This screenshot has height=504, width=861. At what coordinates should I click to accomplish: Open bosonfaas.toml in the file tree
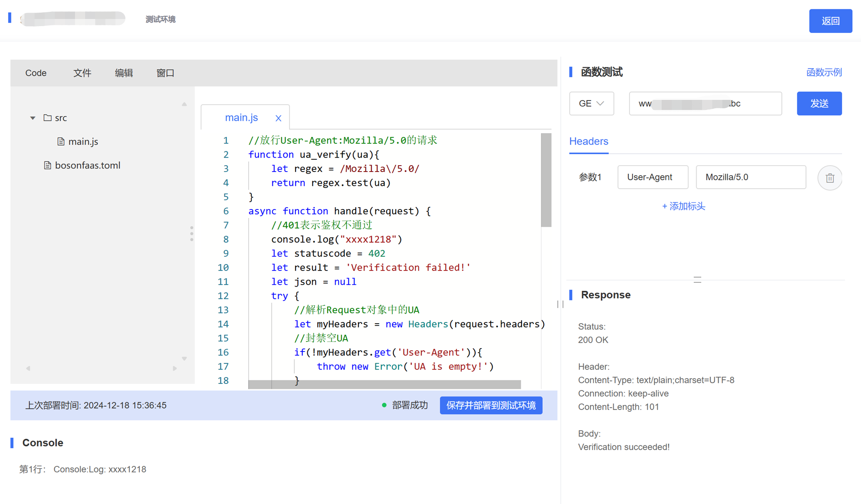[x=88, y=165]
